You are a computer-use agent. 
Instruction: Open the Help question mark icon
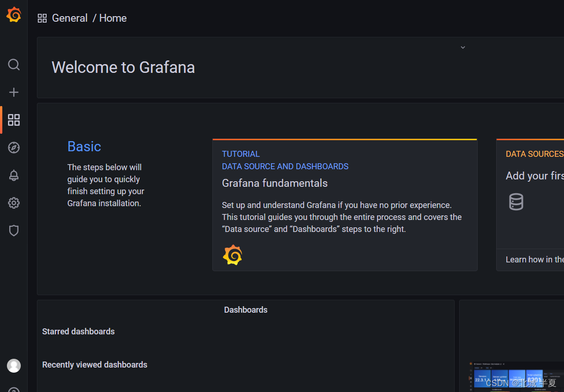point(14,390)
